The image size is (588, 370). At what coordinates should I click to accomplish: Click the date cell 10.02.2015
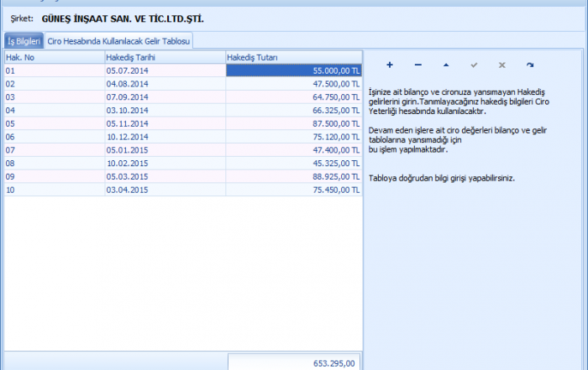click(164, 162)
